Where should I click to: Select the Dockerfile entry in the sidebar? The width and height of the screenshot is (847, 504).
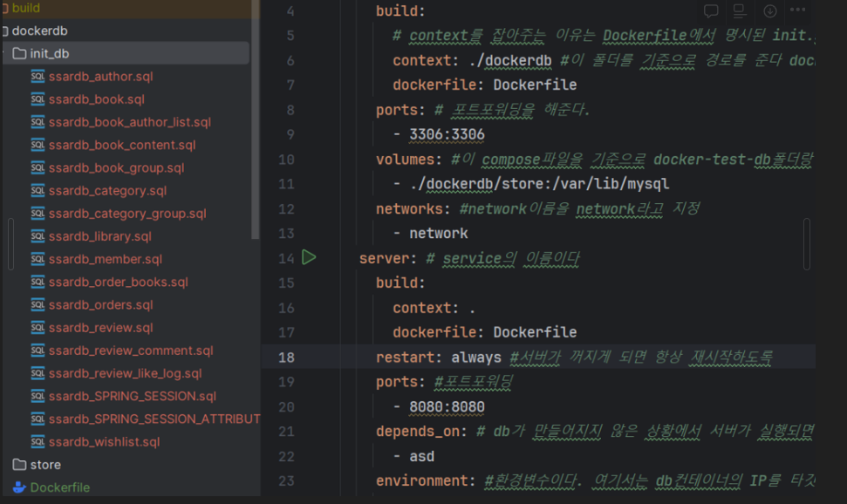[x=61, y=487]
